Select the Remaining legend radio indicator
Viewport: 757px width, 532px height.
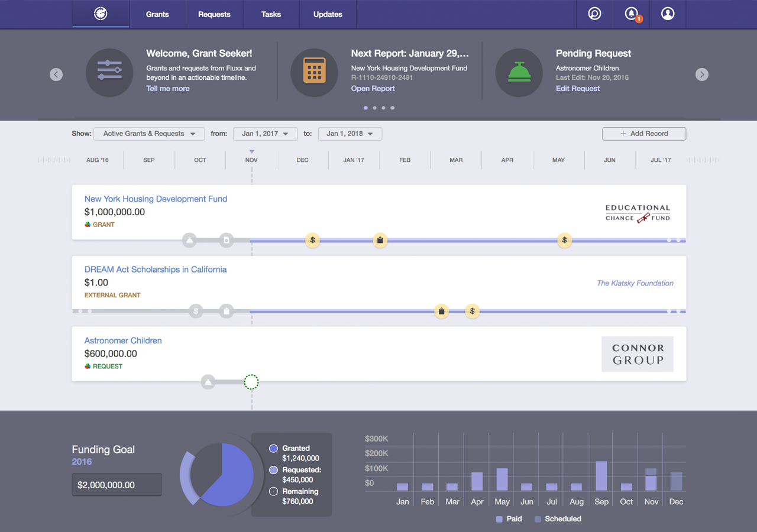[273, 491]
